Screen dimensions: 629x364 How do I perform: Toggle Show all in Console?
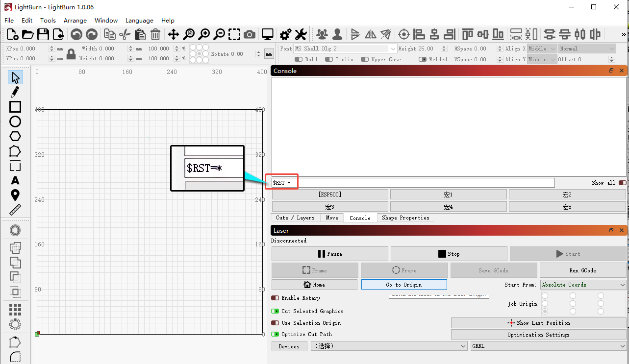tap(622, 183)
